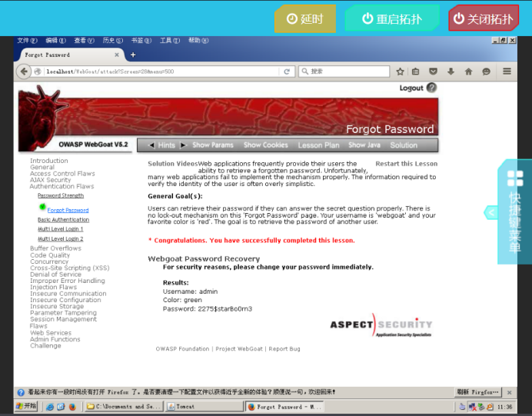Collapse Authentication Flaws category
This screenshot has width=532, height=416.
tap(62, 186)
